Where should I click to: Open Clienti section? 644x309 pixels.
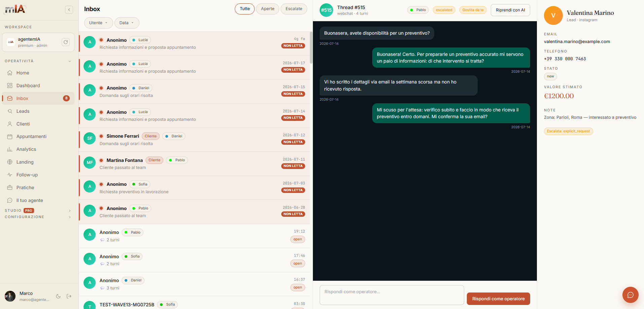[x=38, y=124]
